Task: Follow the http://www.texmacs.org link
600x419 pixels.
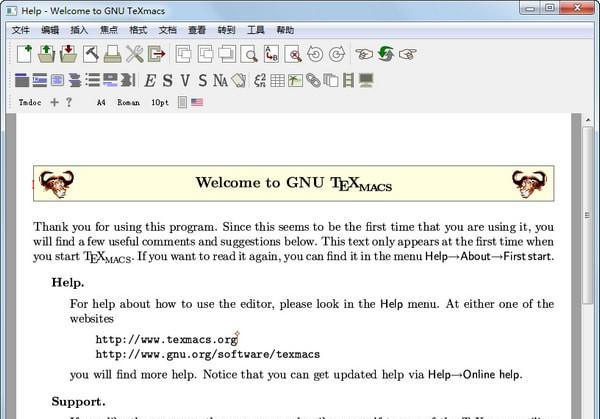Action: click(166, 339)
